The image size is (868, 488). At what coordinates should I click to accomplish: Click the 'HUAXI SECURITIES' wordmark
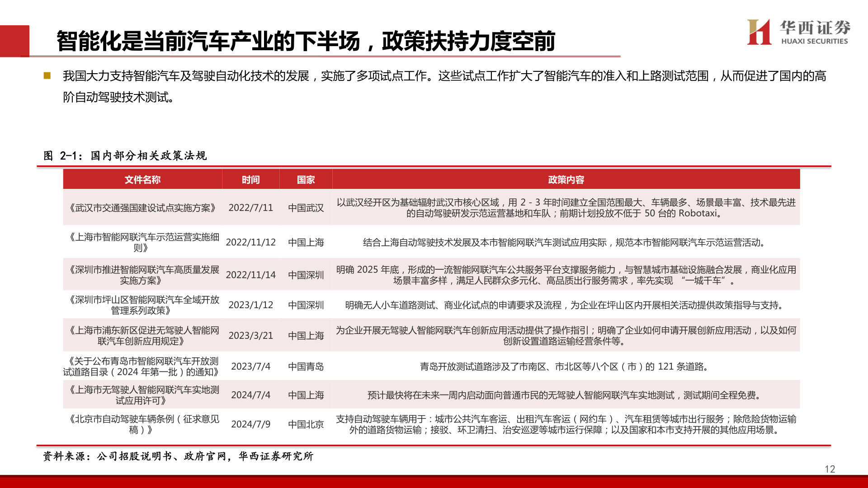(814, 41)
